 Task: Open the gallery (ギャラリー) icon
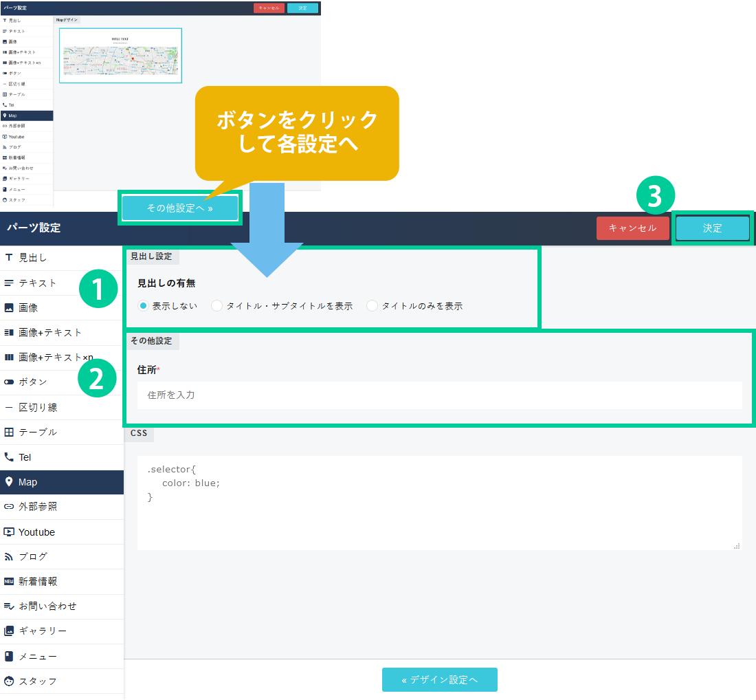click(x=9, y=631)
